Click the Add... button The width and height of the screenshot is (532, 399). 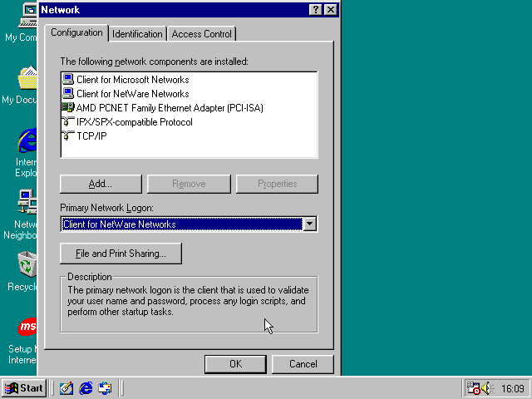[x=101, y=184]
